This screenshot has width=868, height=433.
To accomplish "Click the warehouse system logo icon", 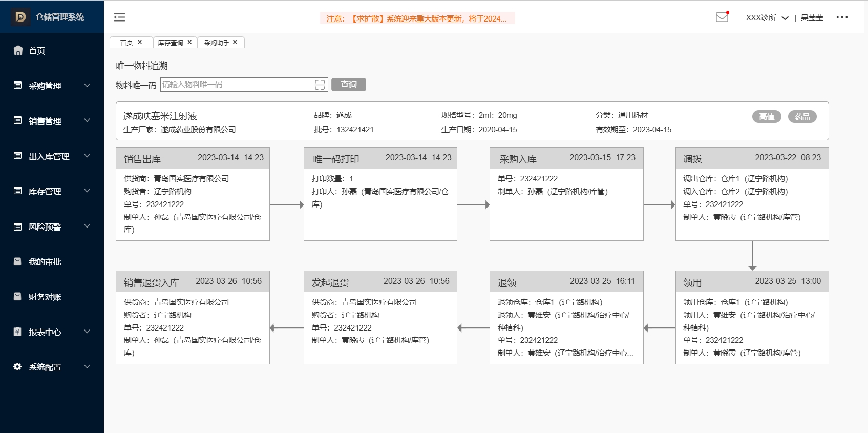I will (20, 17).
